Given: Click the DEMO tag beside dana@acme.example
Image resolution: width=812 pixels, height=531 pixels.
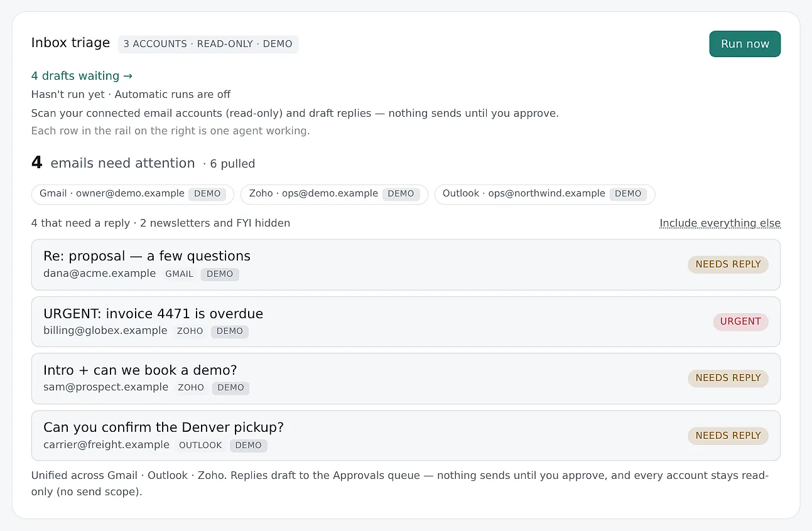Looking at the screenshot, I should [x=220, y=274].
